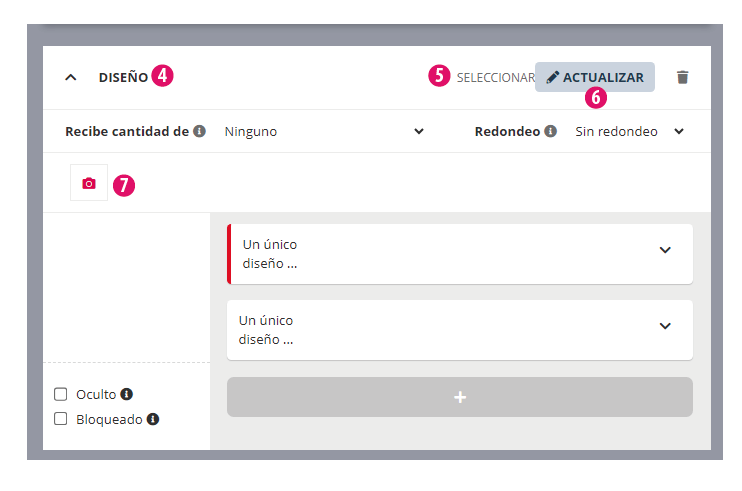Open the Ninguno quantity dropdown

coord(323,131)
